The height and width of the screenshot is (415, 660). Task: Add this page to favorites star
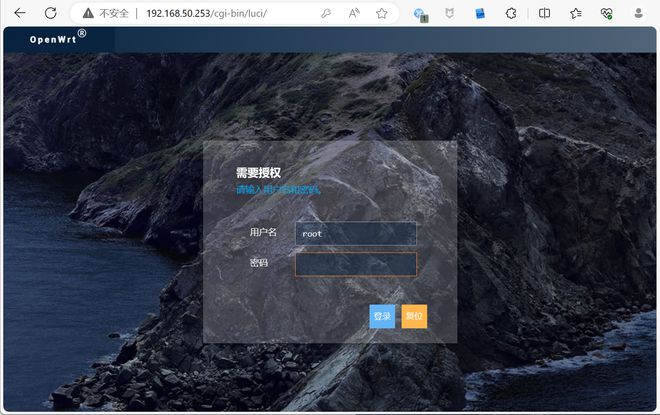coord(382,13)
